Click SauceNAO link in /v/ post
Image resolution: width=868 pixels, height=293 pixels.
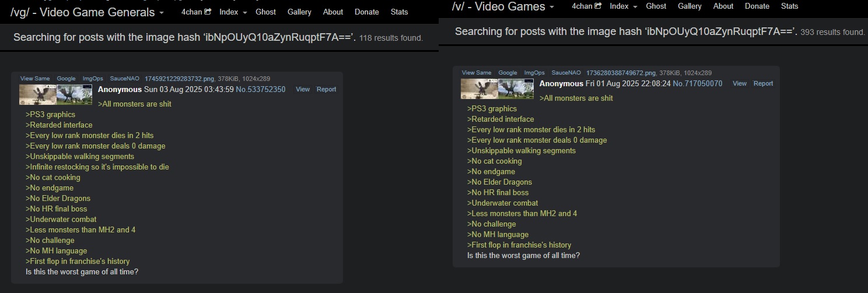566,73
